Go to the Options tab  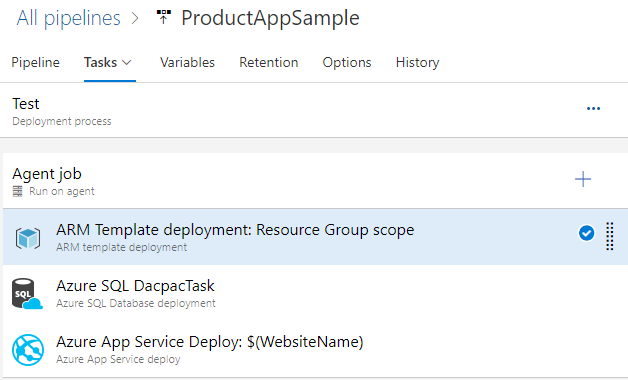pyautogui.click(x=347, y=62)
